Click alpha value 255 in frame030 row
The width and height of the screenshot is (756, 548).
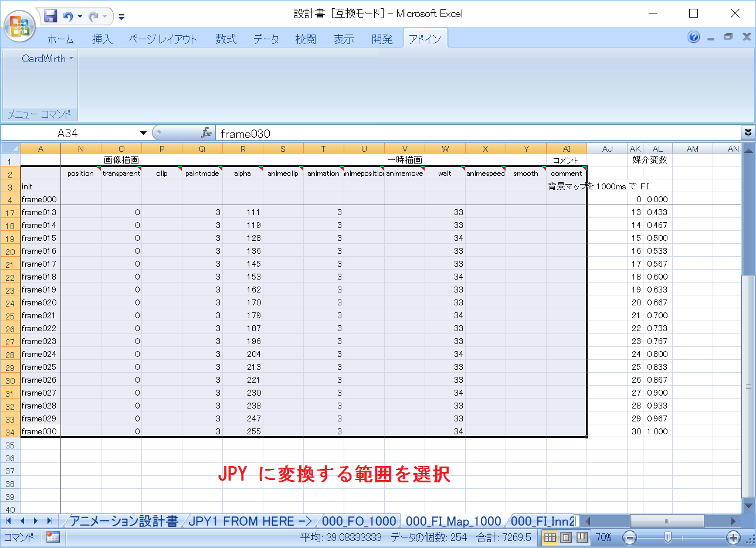(x=243, y=431)
